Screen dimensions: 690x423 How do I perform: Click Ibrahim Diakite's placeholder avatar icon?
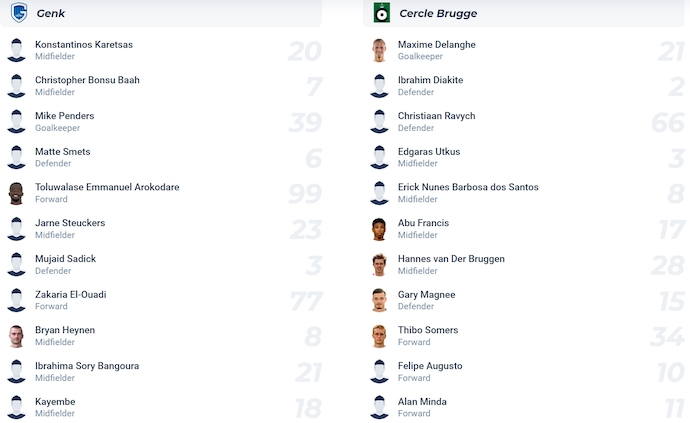point(379,86)
